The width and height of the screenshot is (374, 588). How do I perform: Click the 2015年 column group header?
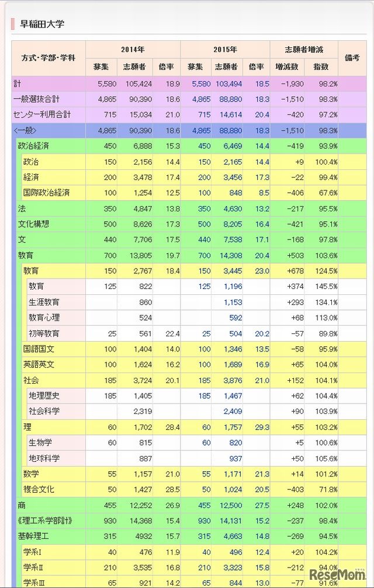[225, 50]
